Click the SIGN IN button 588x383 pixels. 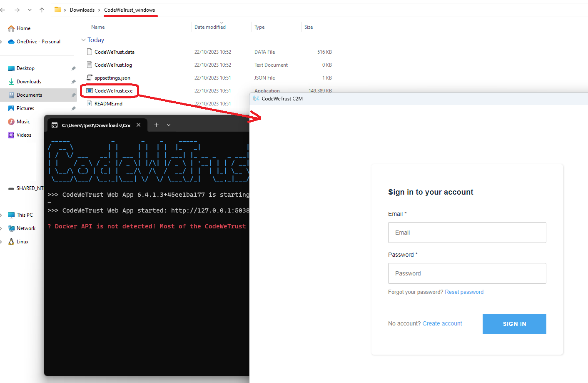(x=514, y=324)
